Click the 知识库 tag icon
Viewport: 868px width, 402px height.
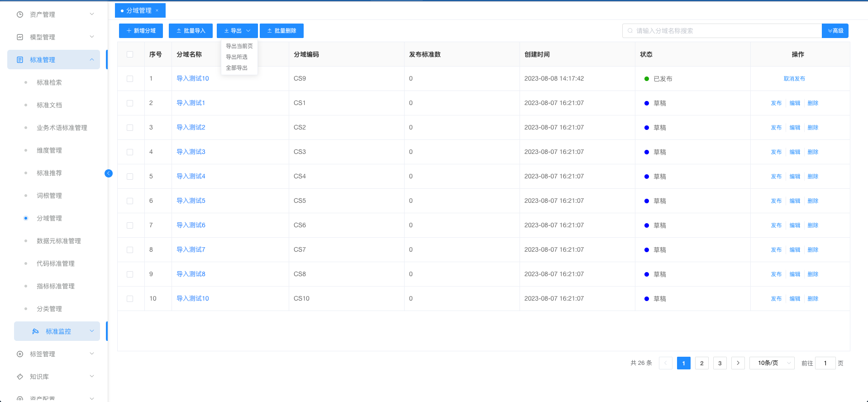20,377
